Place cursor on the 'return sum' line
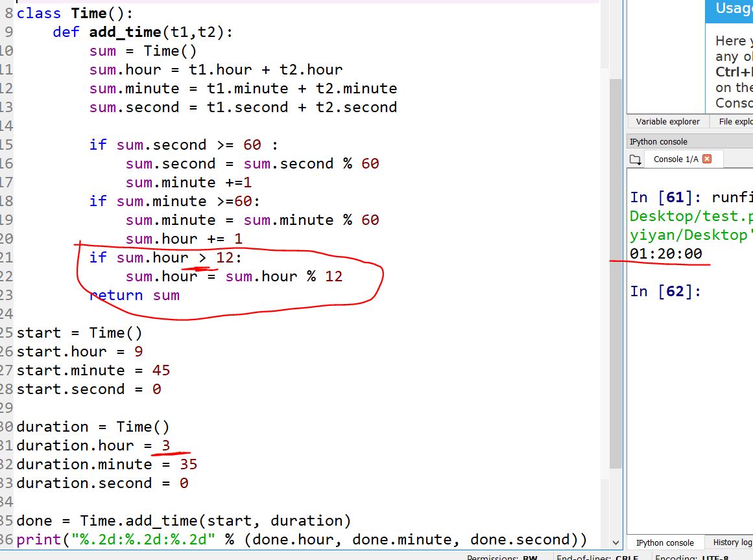 [134, 296]
